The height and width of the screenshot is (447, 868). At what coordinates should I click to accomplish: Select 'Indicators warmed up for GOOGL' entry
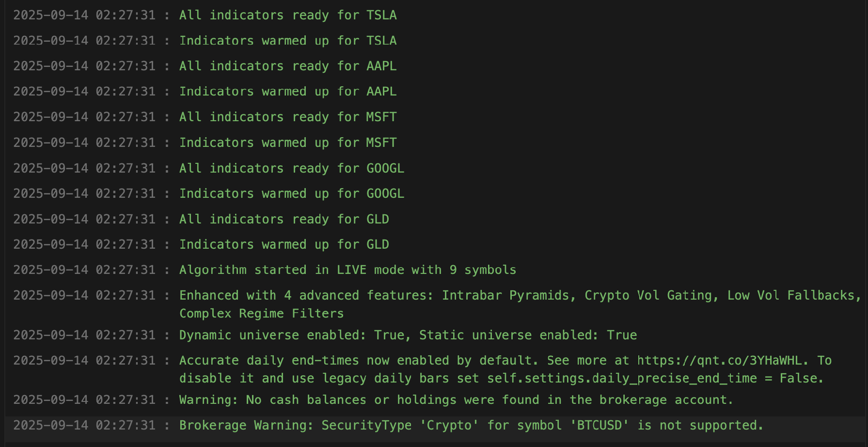coord(291,194)
